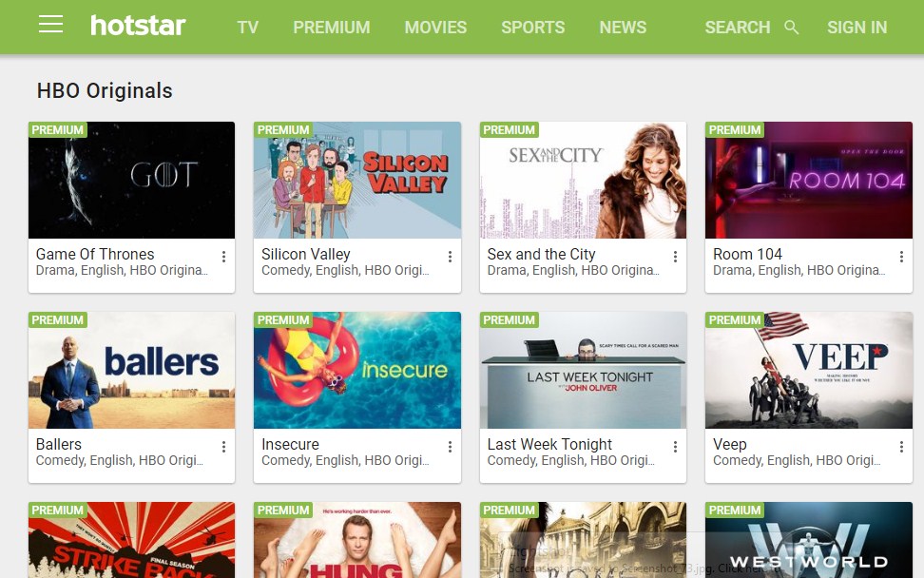This screenshot has width=924, height=578.
Task: Open Silicon Valley three-dot options menu
Action: (x=450, y=257)
